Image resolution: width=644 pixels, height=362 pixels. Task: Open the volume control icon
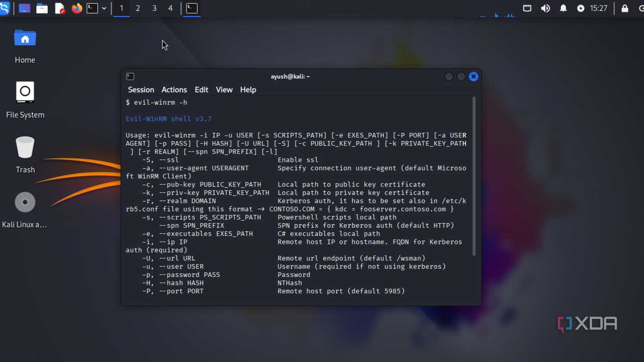click(545, 8)
